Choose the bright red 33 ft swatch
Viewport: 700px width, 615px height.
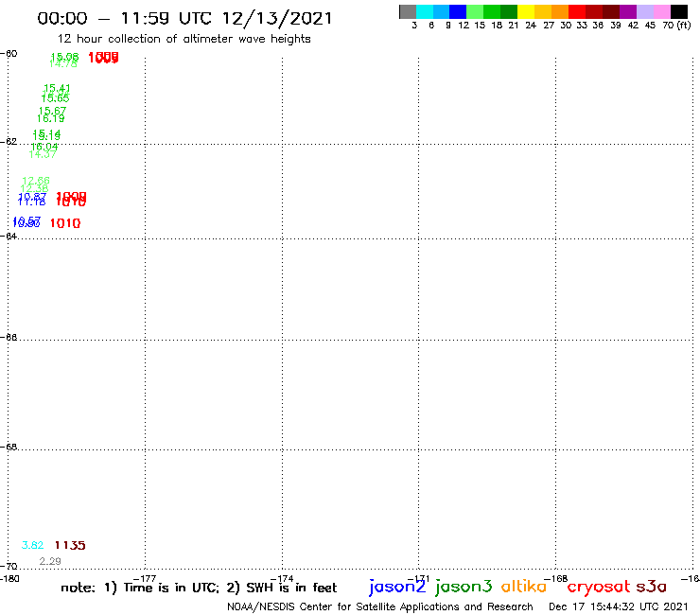coord(577,11)
